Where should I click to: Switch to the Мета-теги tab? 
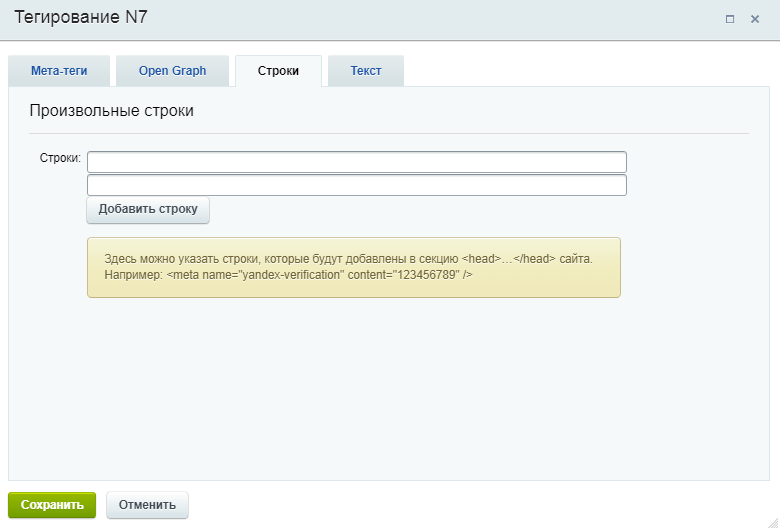tap(59, 71)
